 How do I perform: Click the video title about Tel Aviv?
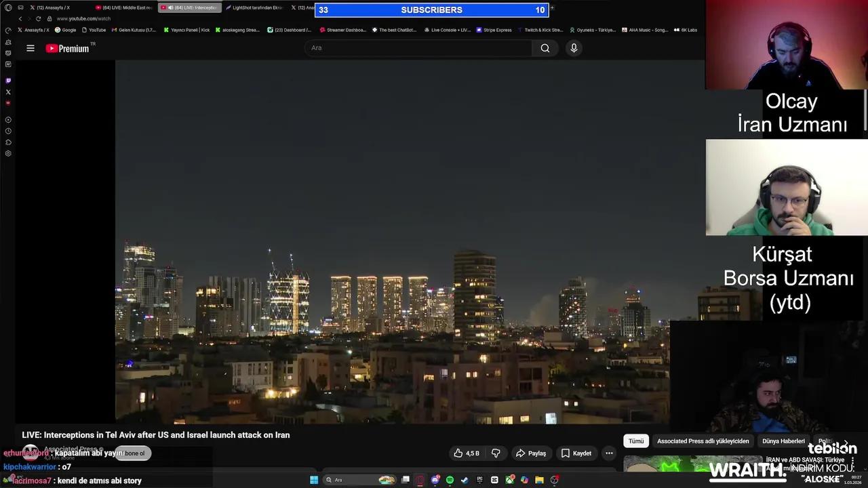point(156,435)
